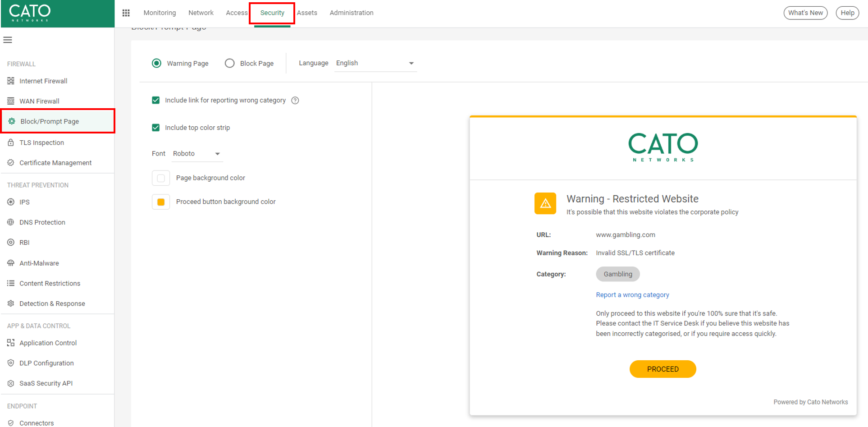Open DLP Configuration page

pyautogui.click(x=46, y=363)
